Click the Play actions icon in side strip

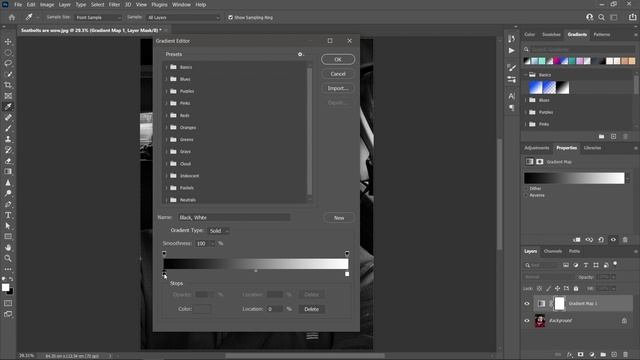(511, 51)
